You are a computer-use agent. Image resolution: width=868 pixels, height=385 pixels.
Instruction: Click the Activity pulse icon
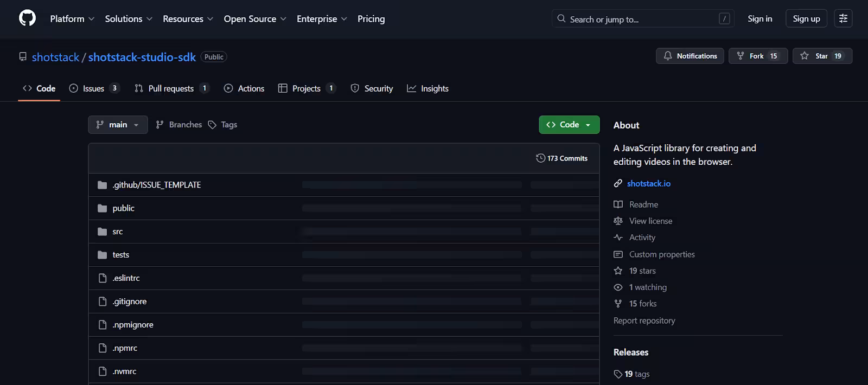(618, 238)
